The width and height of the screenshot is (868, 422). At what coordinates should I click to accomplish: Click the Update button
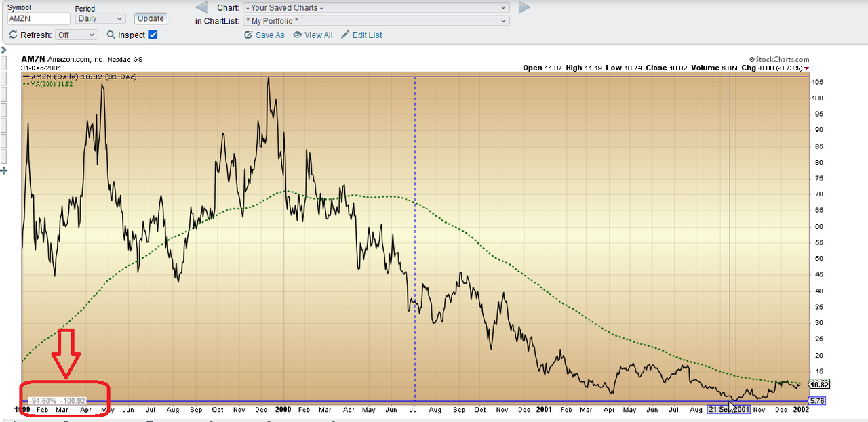[x=151, y=18]
